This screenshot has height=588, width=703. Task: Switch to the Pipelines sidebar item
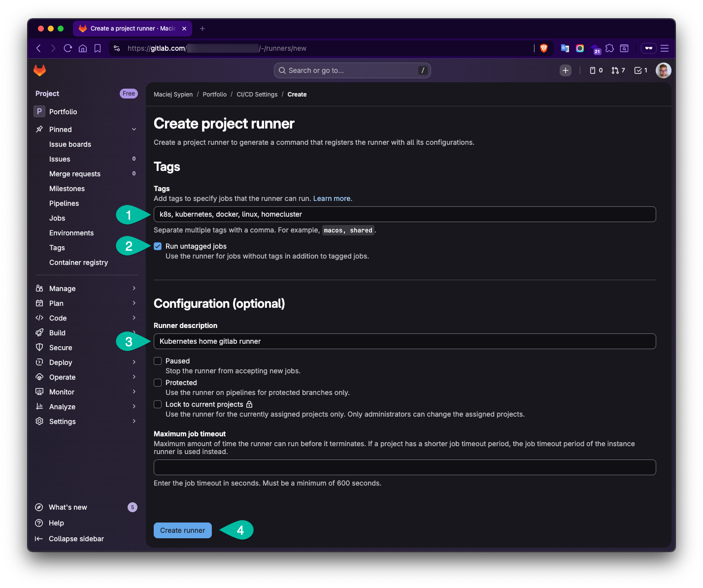click(x=64, y=203)
